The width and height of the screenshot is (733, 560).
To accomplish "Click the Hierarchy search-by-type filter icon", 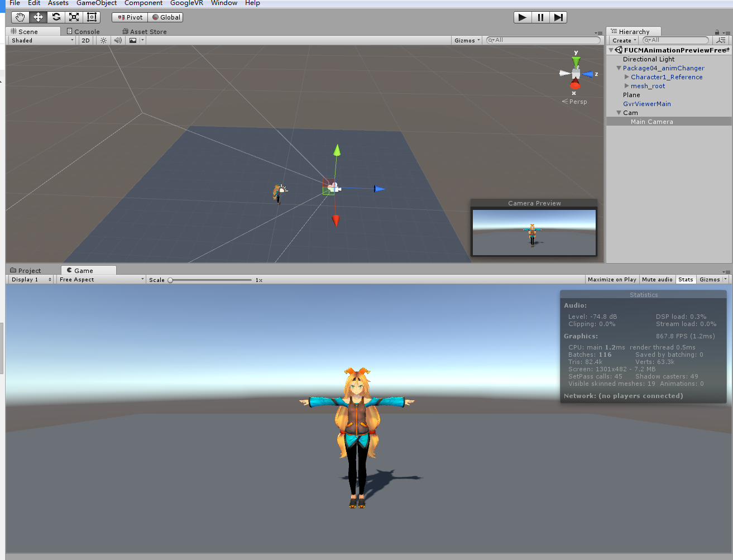I will click(x=721, y=40).
